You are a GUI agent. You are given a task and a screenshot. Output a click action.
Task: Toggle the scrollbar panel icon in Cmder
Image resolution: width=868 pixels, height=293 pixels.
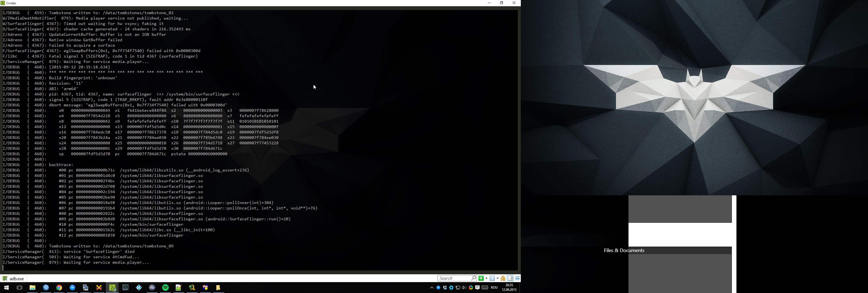[510, 278]
